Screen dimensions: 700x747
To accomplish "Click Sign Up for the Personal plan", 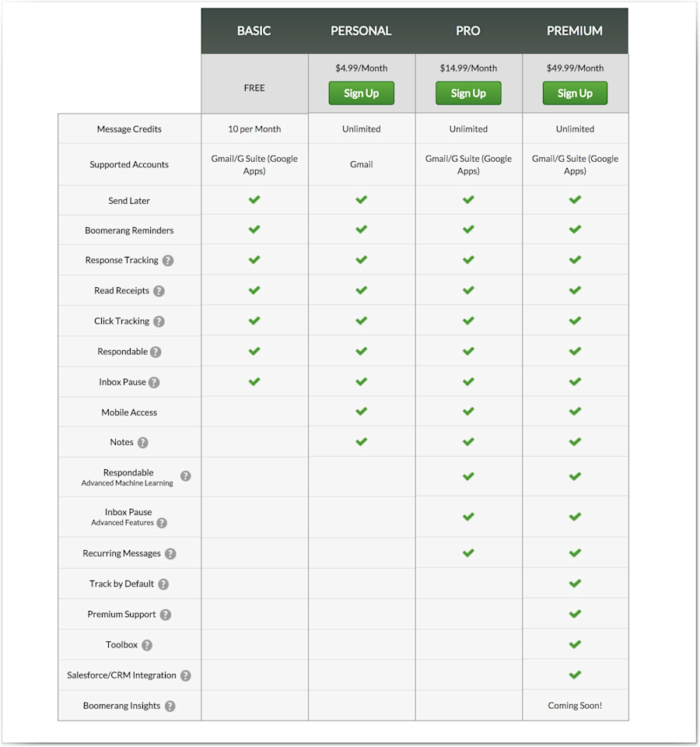I will coord(361,93).
